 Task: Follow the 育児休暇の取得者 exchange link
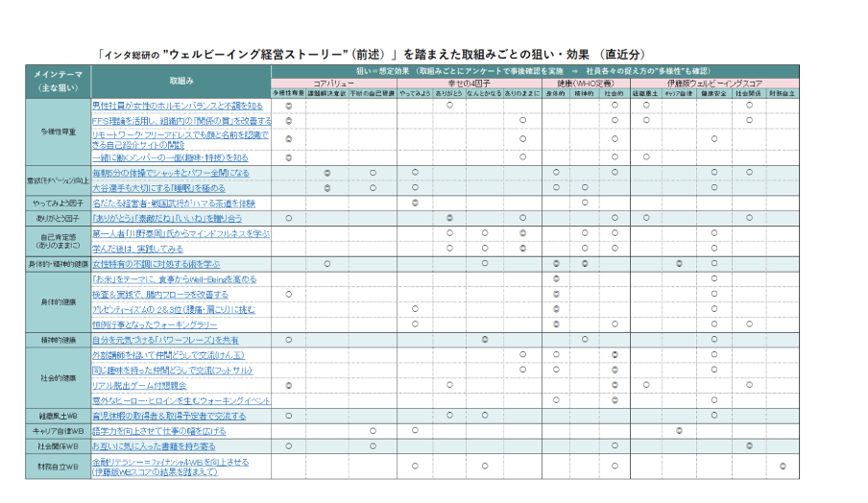coord(168,416)
